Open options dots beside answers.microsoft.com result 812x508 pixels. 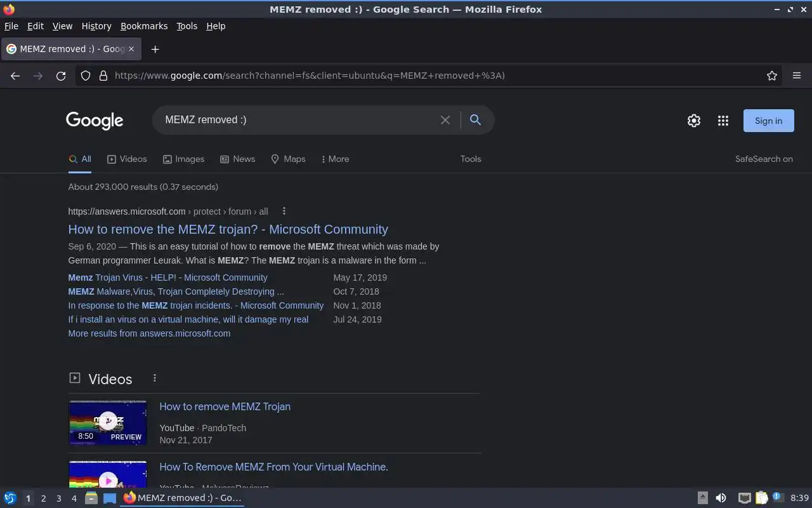click(284, 211)
